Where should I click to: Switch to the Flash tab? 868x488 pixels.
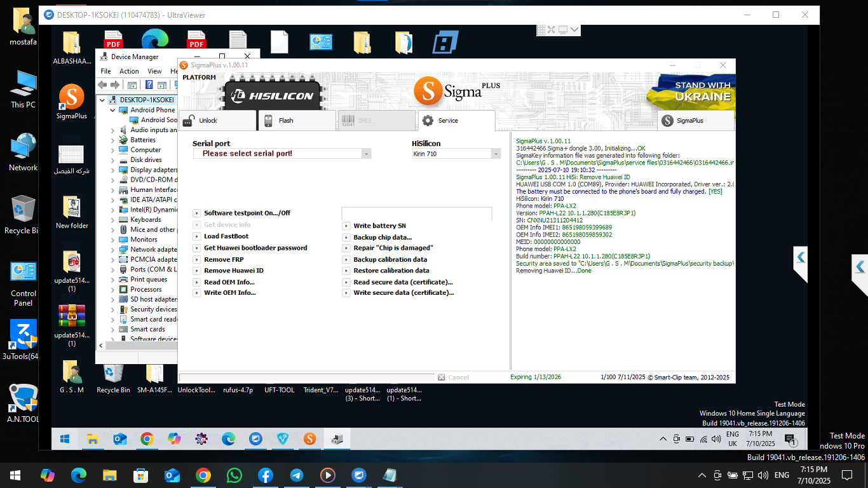(297, 120)
